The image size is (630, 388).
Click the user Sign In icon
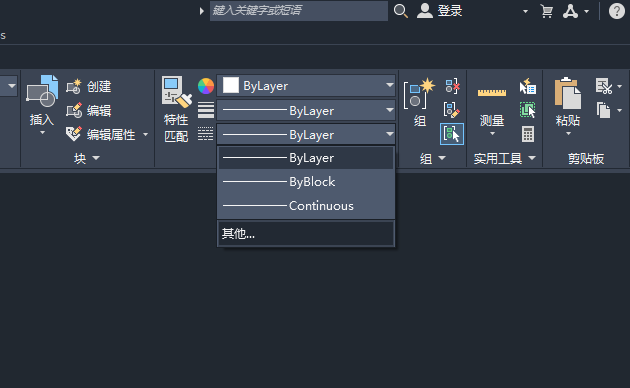[425, 11]
